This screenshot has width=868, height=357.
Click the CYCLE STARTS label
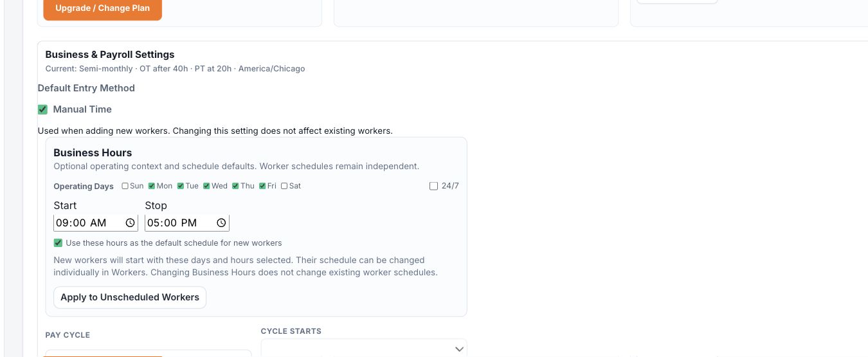click(291, 331)
